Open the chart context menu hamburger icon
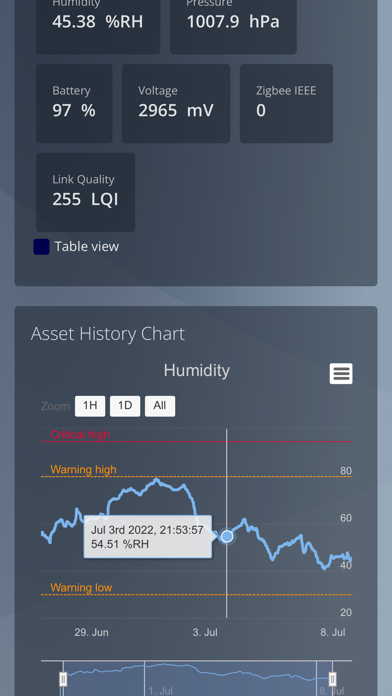Screen dimensions: 392x696 tap(341, 373)
